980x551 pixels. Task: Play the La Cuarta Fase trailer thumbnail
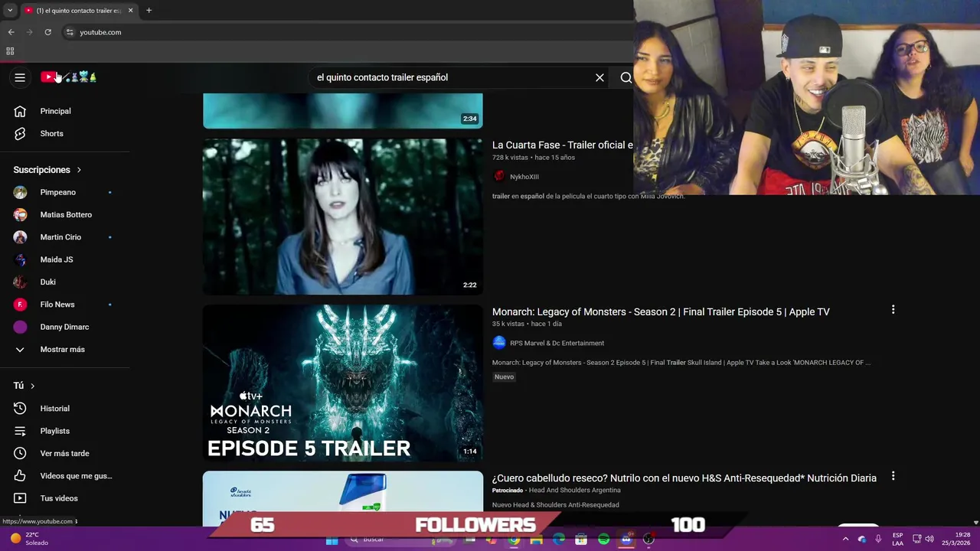tap(343, 217)
